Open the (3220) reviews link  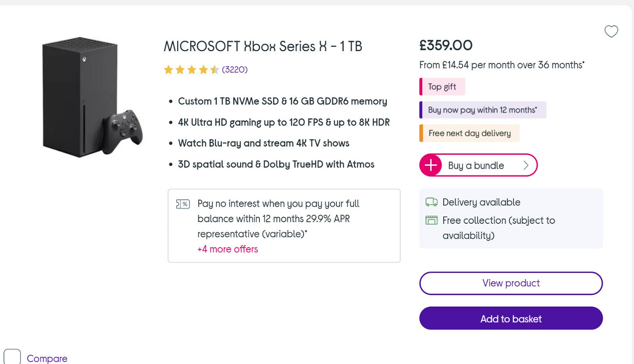[x=234, y=69]
